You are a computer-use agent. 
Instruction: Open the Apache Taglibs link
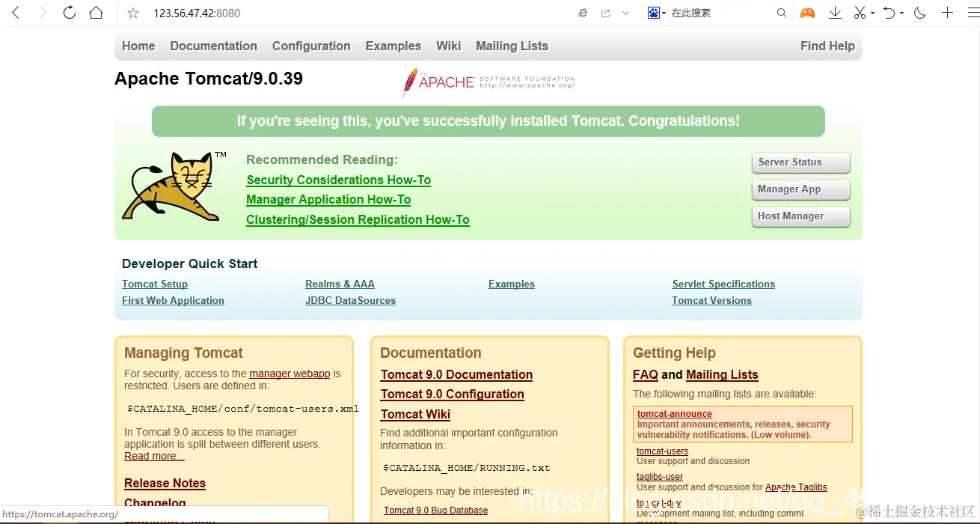click(x=796, y=487)
